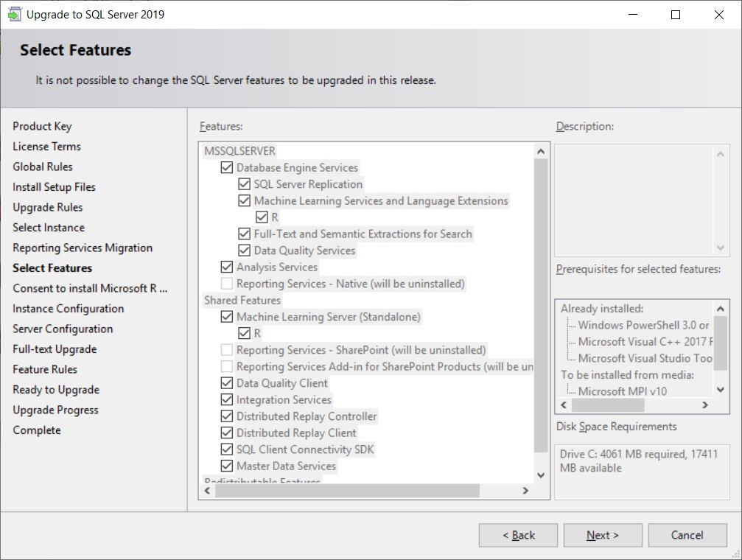Select the MSSQLSERVER instance node
Screen dimensions: 742x560
pyautogui.click(x=239, y=151)
